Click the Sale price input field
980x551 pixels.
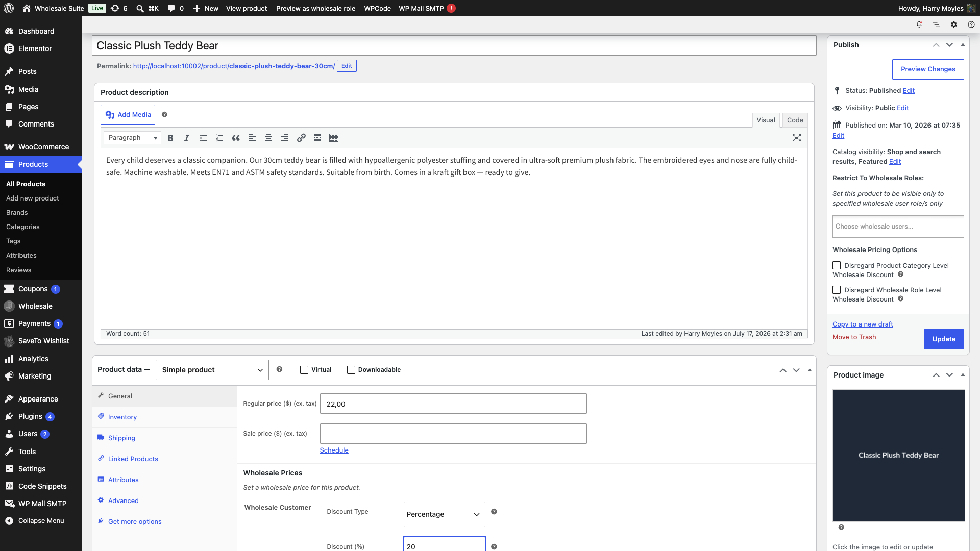[x=453, y=434]
